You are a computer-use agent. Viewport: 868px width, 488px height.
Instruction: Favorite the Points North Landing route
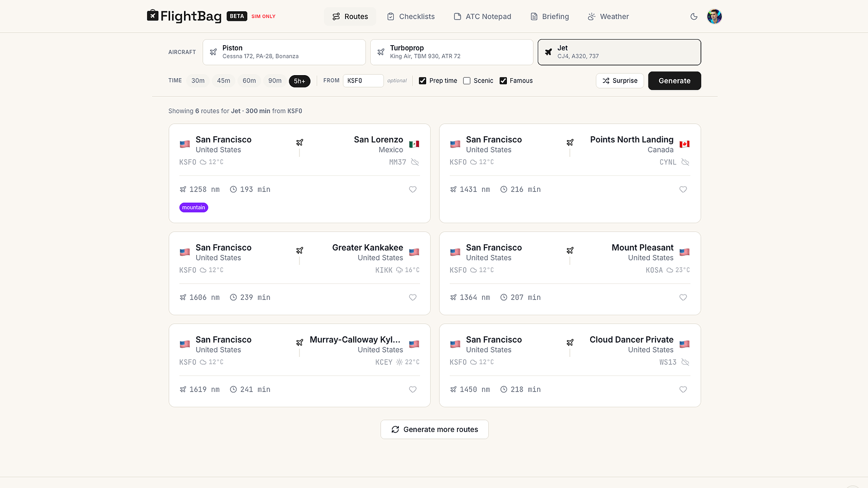point(683,189)
